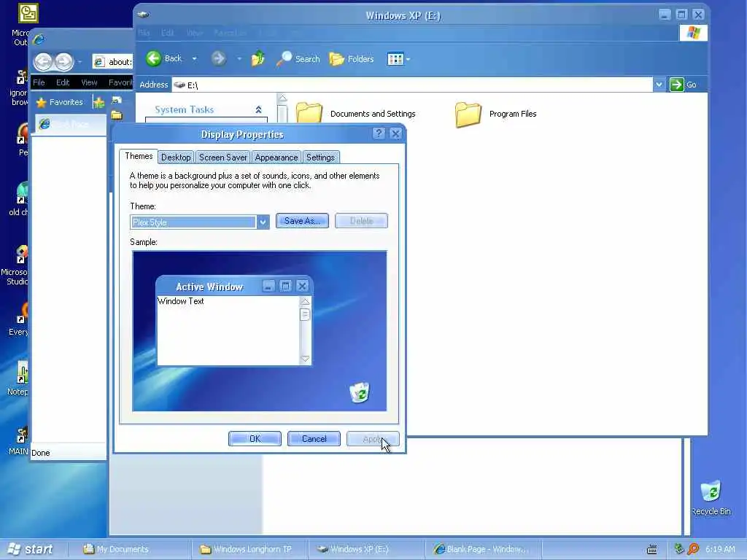Switch to the Desktop tab
Viewport: 747px width, 560px height.
click(x=176, y=157)
